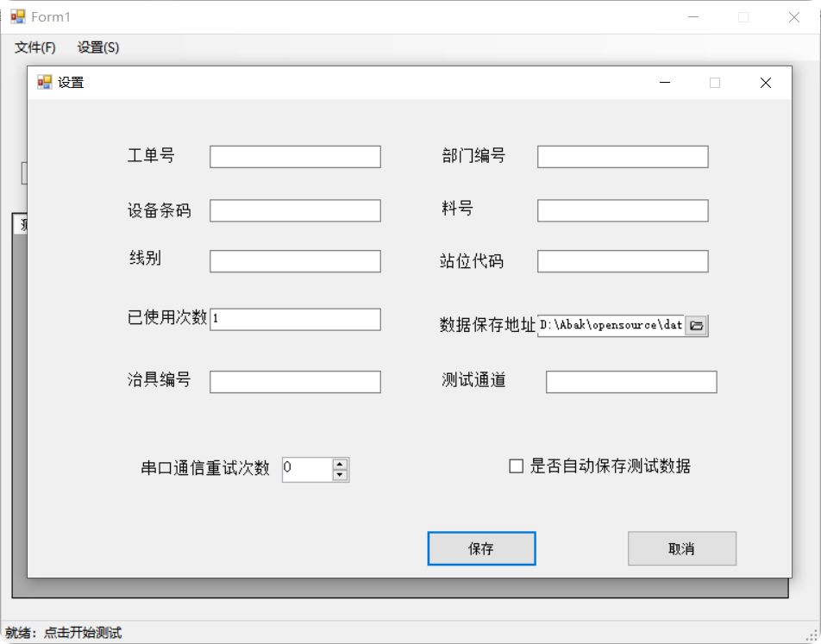Screen dimensions: 821x644
Task: Close the 设置 dialog
Action: point(766,83)
